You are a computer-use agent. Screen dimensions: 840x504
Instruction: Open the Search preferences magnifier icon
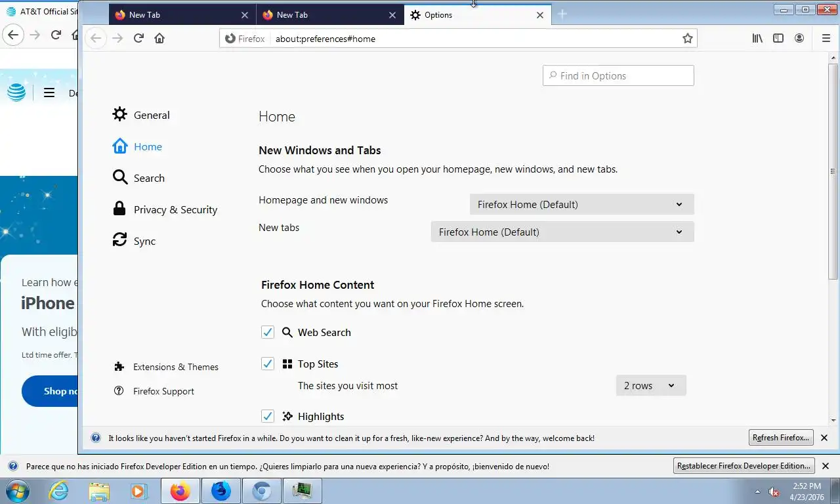click(x=119, y=178)
